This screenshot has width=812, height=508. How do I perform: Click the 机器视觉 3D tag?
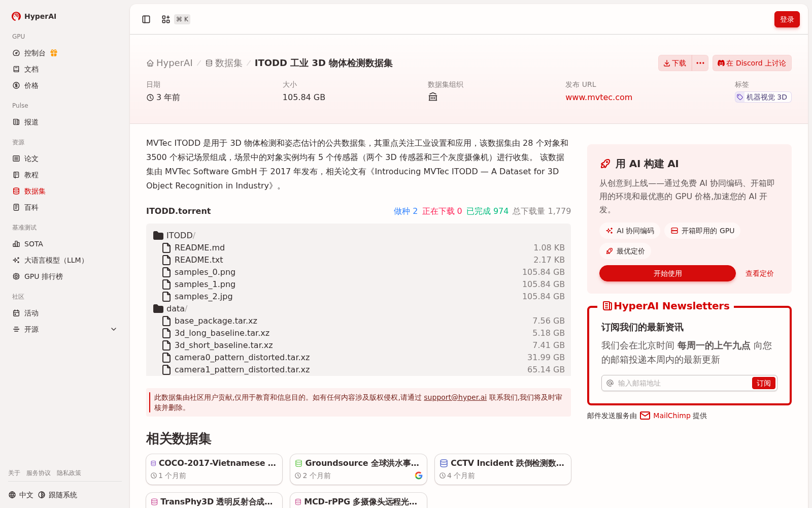[x=763, y=97]
